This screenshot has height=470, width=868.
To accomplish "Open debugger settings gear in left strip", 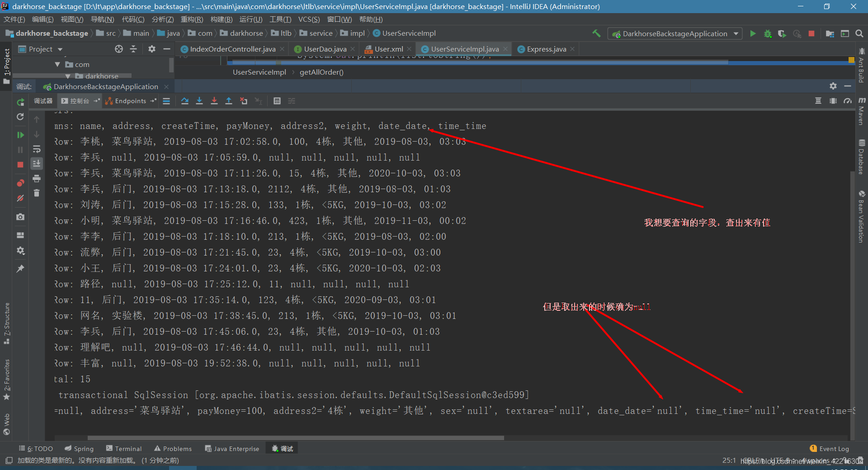I will pos(20,251).
